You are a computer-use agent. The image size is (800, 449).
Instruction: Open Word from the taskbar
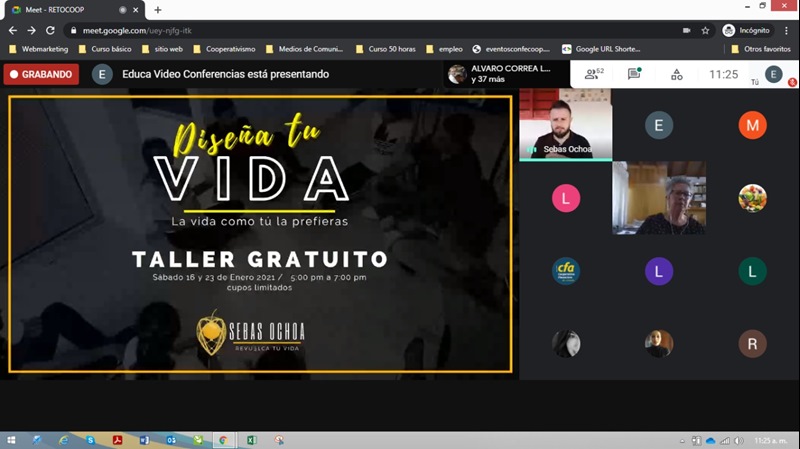[144, 440]
